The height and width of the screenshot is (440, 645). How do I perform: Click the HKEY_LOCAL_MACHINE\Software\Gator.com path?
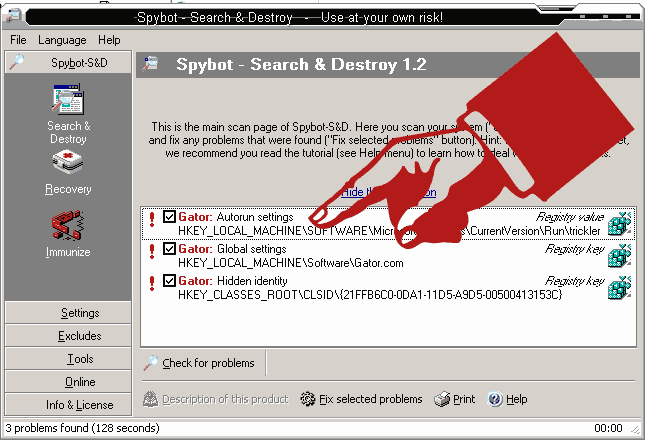pyautogui.click(x=290, y=263)
